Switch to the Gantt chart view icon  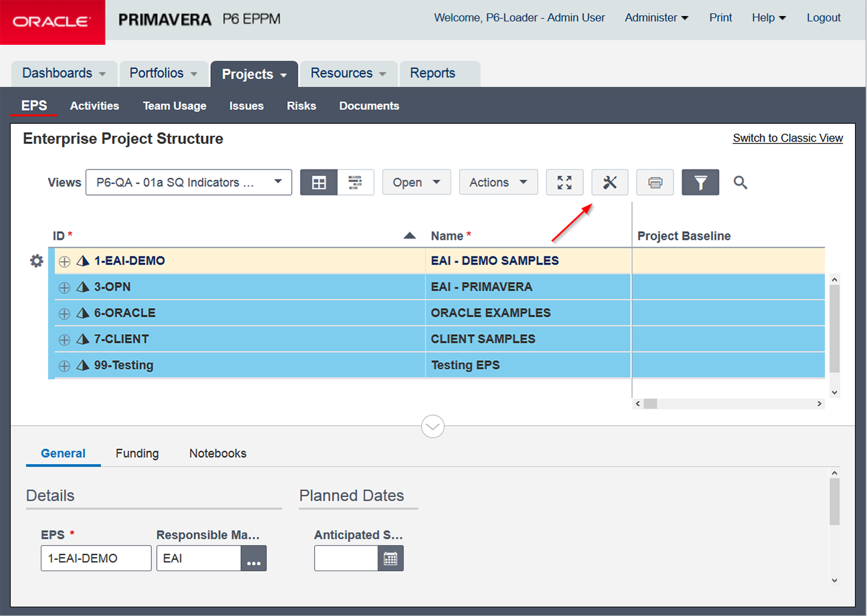coord(356,182)
